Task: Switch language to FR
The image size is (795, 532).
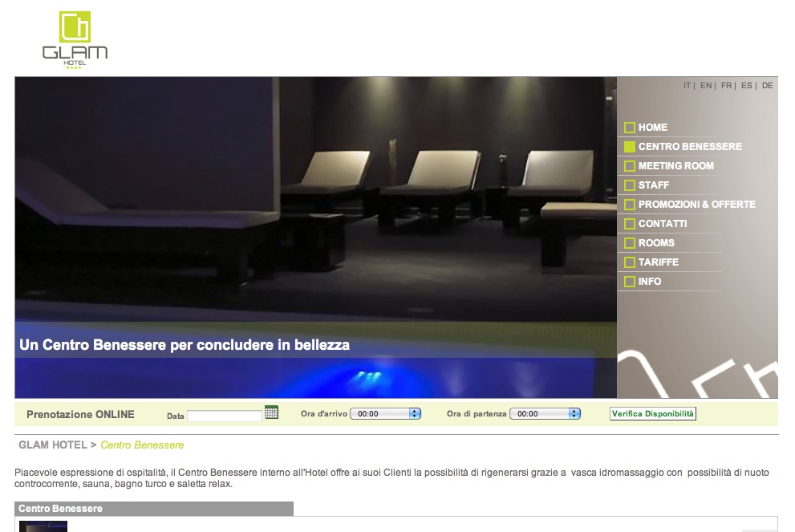Action: (x=726, y=85)
